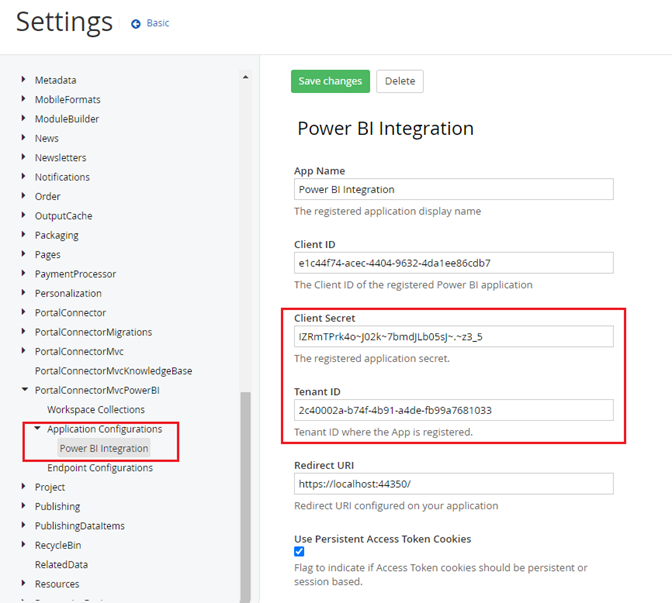Image resolution: width=672 pixels, height=603 pixels.
Task: Collapse the PortalConnectorMvcPowerBI node arrow
Action: [24, 389]
